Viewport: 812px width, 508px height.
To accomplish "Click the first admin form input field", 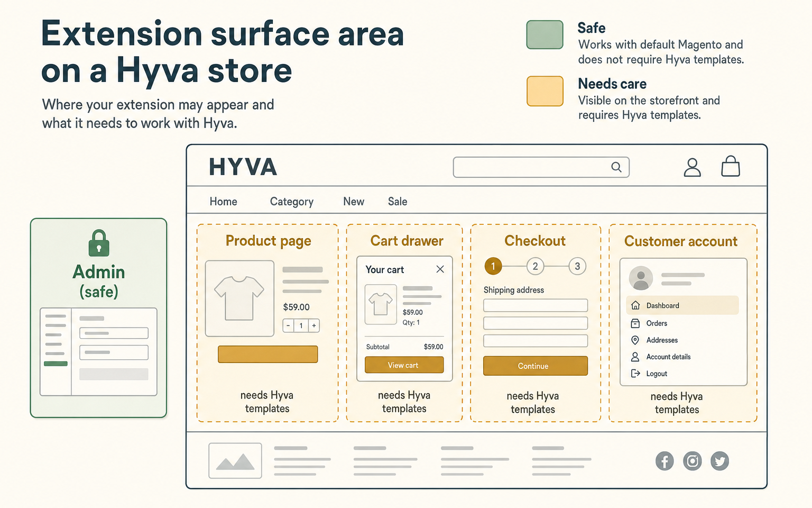I will coord(114,333).
